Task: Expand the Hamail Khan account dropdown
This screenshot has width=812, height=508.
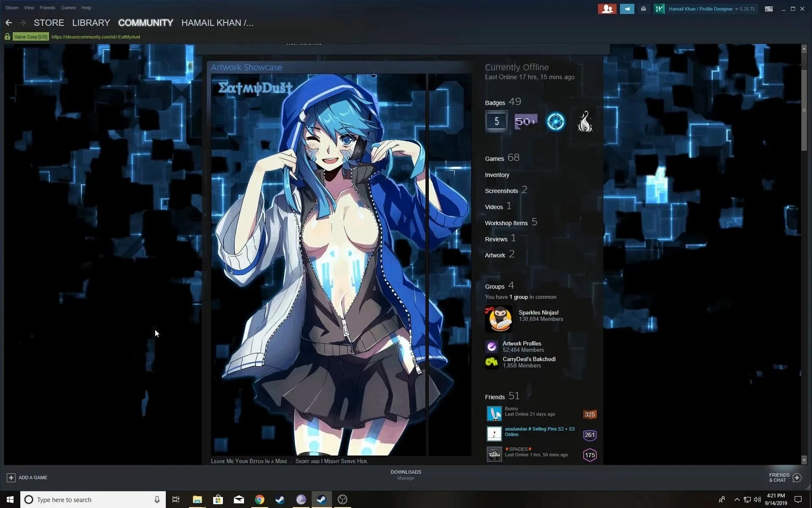Action: [736, 9]
